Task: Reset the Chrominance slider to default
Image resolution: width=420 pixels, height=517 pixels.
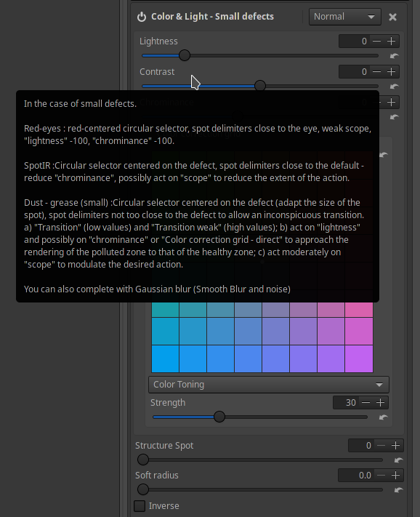Action: coord(394,117)
